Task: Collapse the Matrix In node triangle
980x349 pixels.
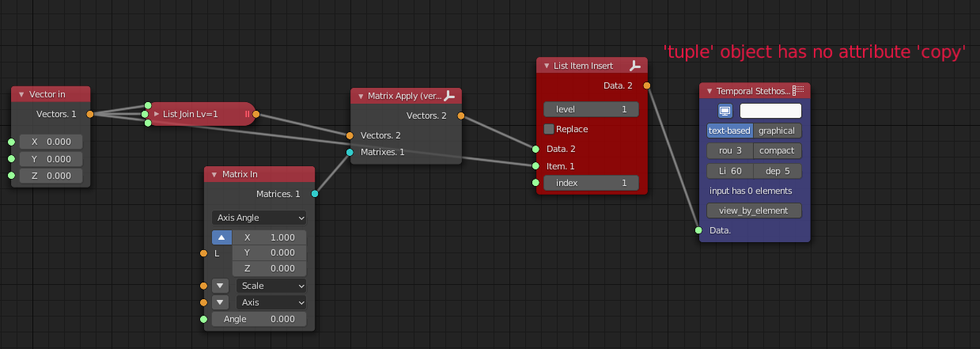Action: pos(214,174)
